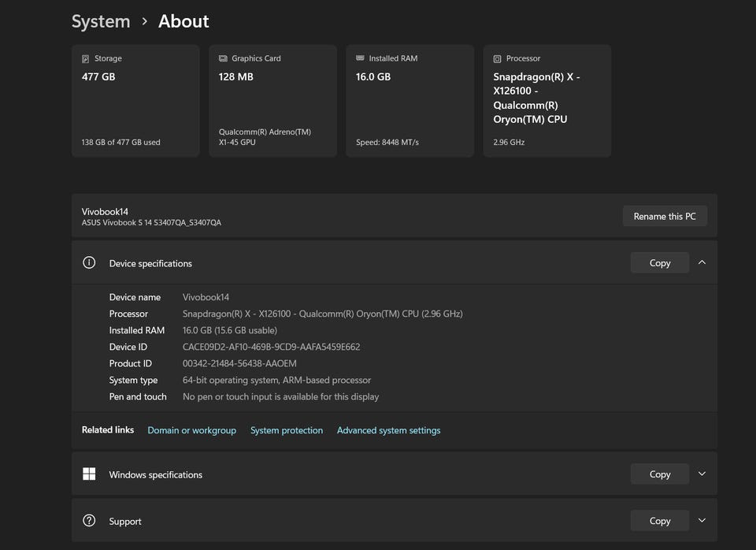The image size is (756, 550).
Task: Expand the Support section
Action: pyautogui.click(x=702, y=521)
